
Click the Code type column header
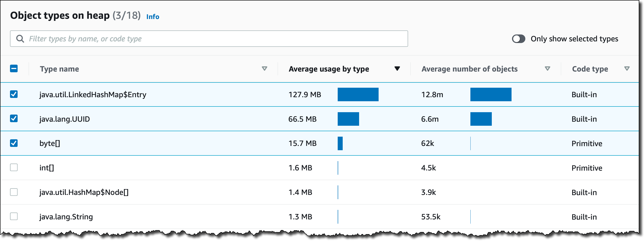pyautogui.click(x=590, y=69)
